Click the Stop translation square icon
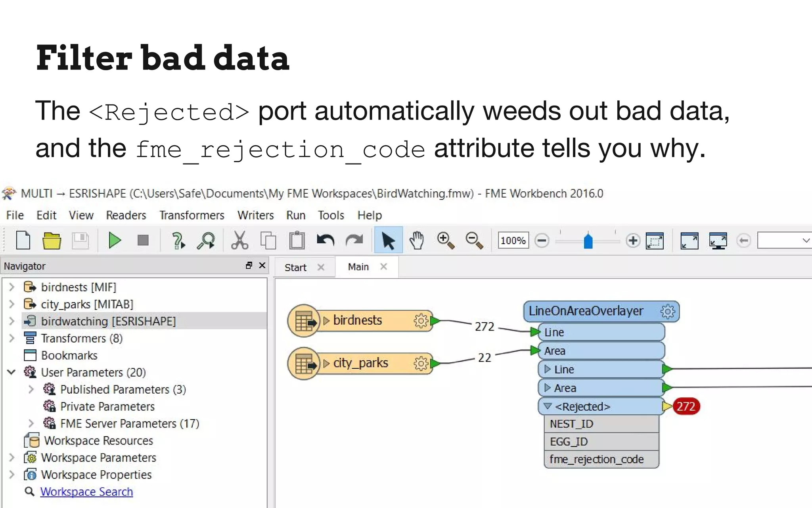 (143, 241)
